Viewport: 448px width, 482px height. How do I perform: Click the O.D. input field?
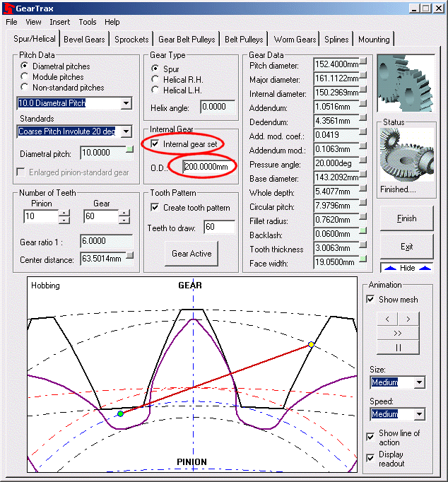(208, 167)
